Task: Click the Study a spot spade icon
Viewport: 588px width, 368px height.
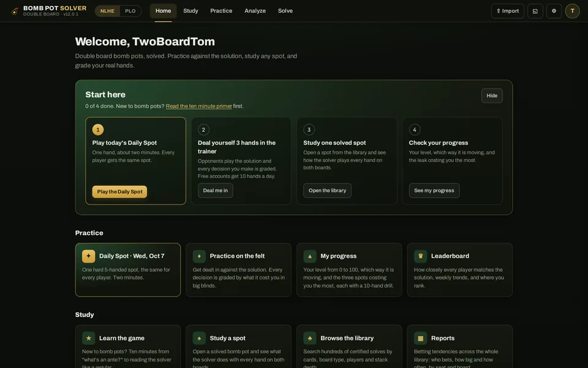Action: (x=199, y=338)
